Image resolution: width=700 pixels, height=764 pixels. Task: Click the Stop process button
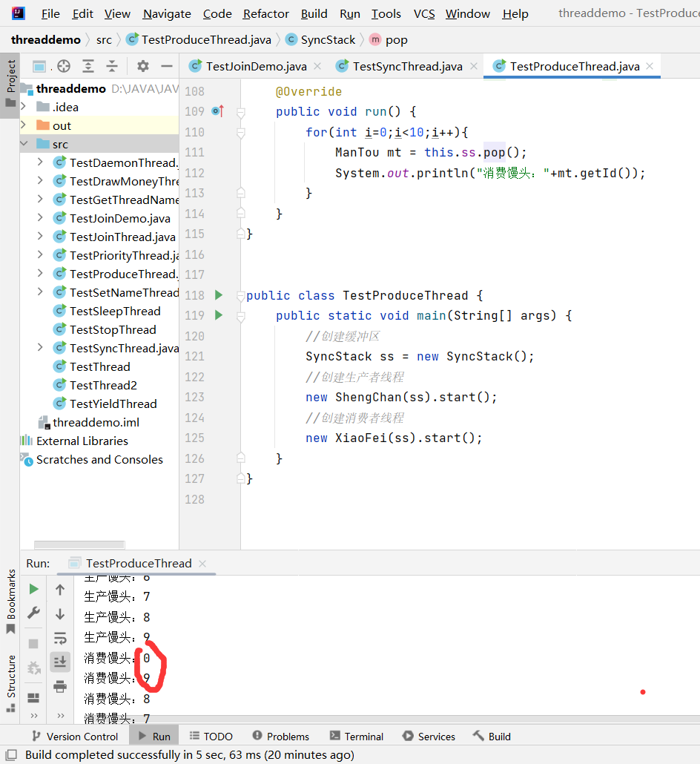(33, 644)
